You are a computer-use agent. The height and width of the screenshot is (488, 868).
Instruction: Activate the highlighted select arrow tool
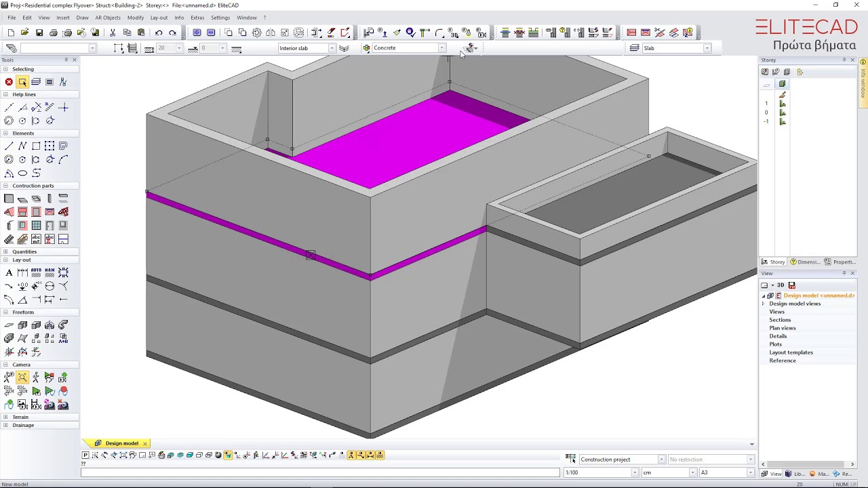(x=22, y=82)
